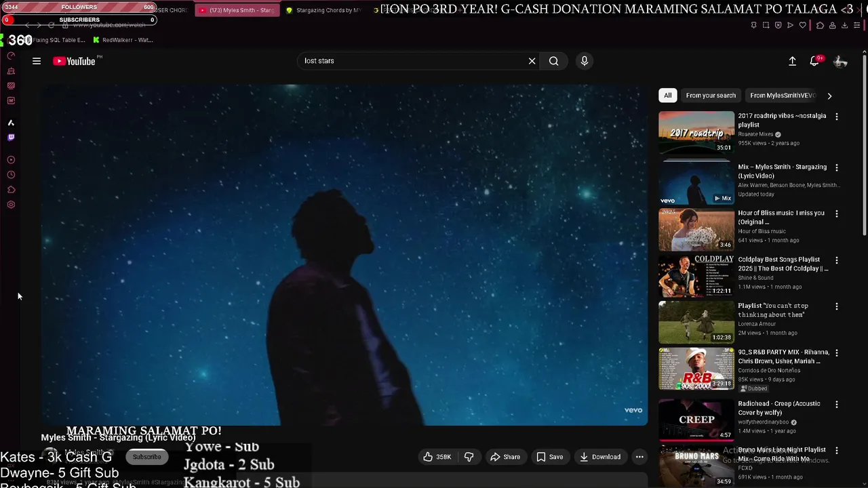Show more filter chips with right arrow
This screenshot has height=488, width=868.
pyautogui.click(x=829, y=96)
